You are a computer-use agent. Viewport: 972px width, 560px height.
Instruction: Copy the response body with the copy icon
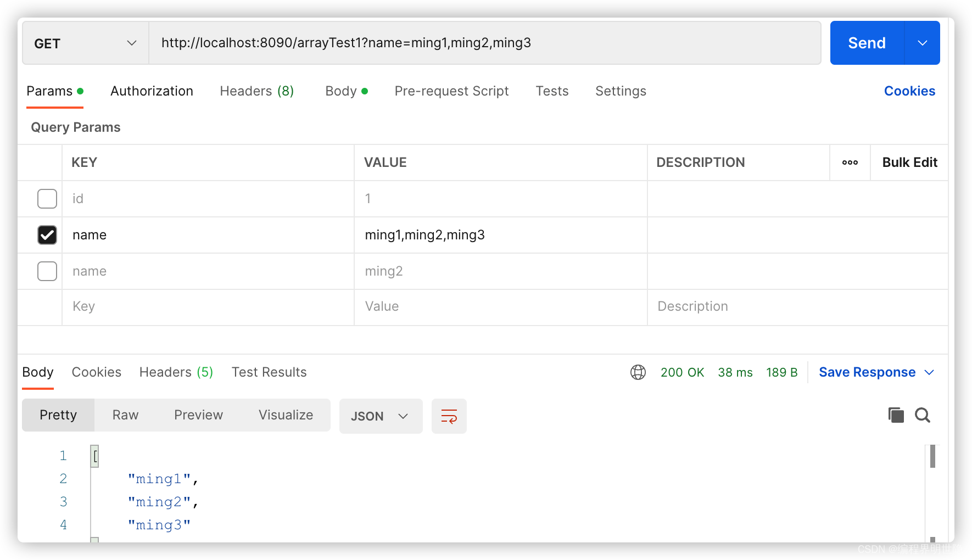coord(896,415)
